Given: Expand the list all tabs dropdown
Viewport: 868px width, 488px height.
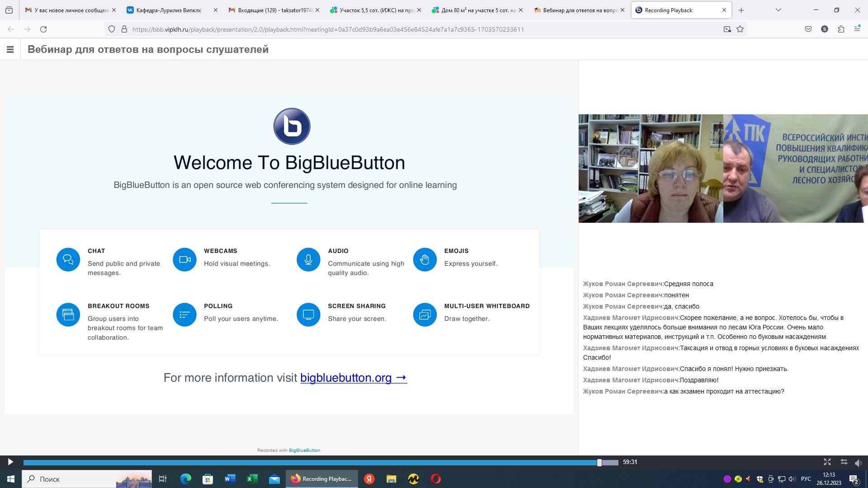Looking at the screenshot, I should click(778, 10).
